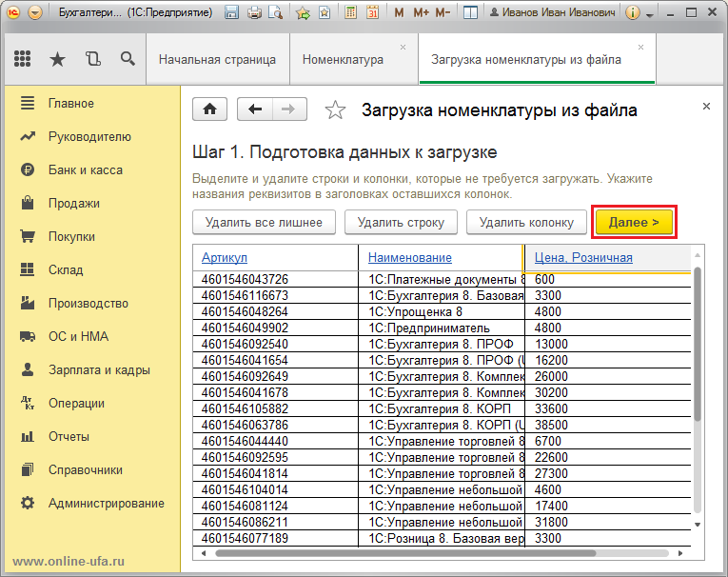Image resolution: width=728 pixels, height=577 pixels.
Task: Toggle the window panels layout icon
Action: pyautogui.click(x=470, y=12)
